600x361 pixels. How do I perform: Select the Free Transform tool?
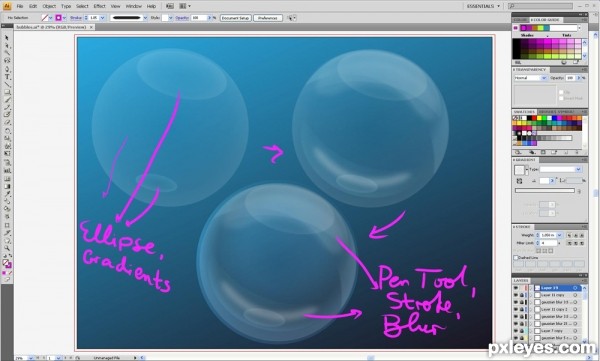pyautogui.click(x=7, y=154)
